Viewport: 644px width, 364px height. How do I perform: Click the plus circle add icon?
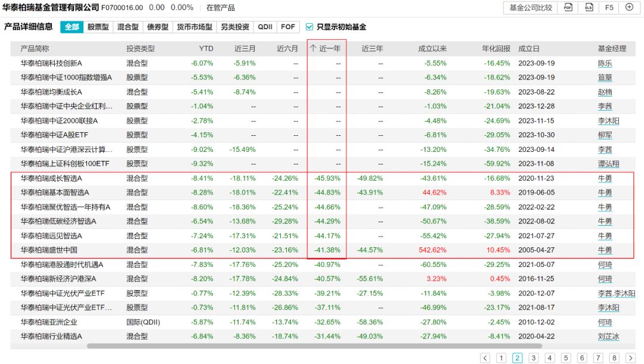pyautogui.click(x=629, y=8)
